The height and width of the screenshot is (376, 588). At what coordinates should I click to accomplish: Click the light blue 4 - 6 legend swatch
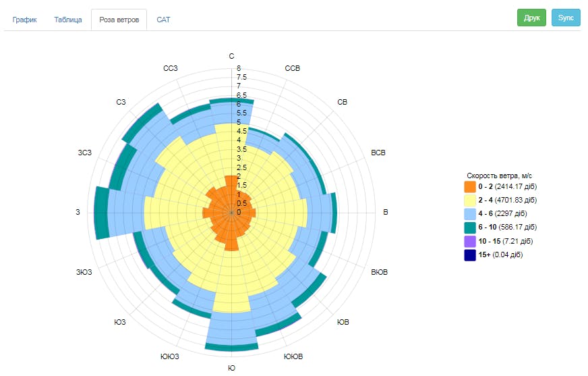tap(470, 213)
